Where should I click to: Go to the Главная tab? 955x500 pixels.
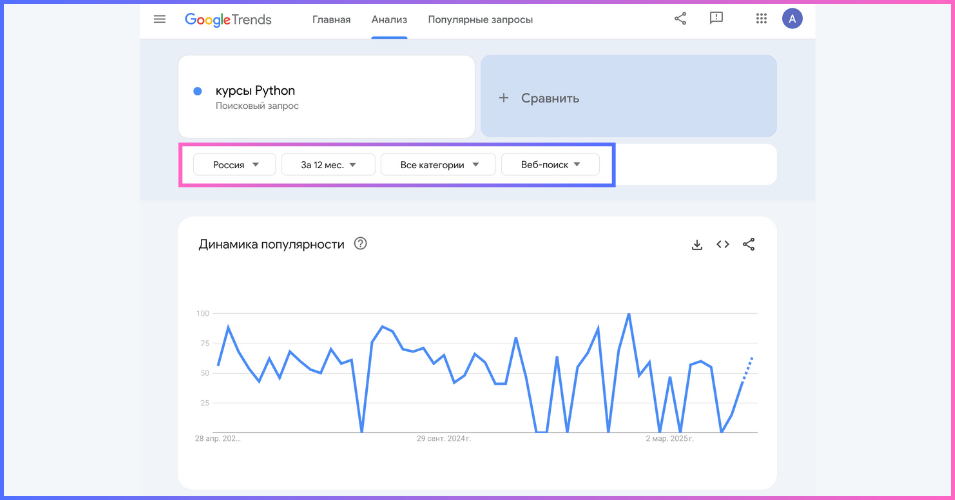tap(331, 19)
